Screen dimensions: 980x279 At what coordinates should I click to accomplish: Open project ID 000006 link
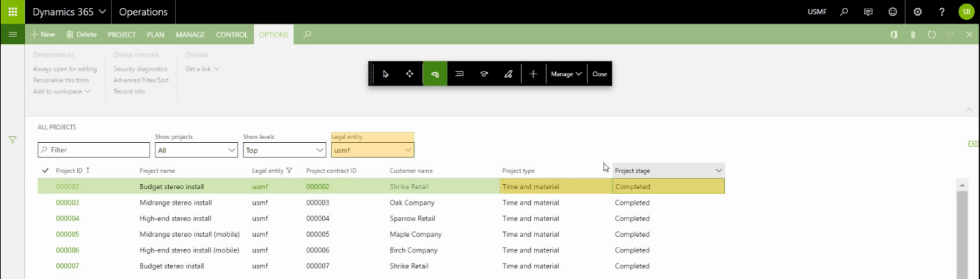pos(68,250)
